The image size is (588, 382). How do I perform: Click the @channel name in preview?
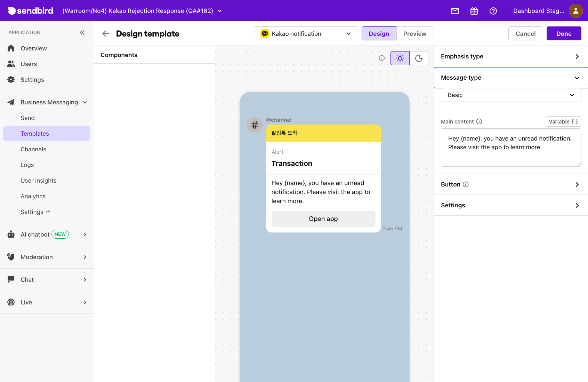279,120
